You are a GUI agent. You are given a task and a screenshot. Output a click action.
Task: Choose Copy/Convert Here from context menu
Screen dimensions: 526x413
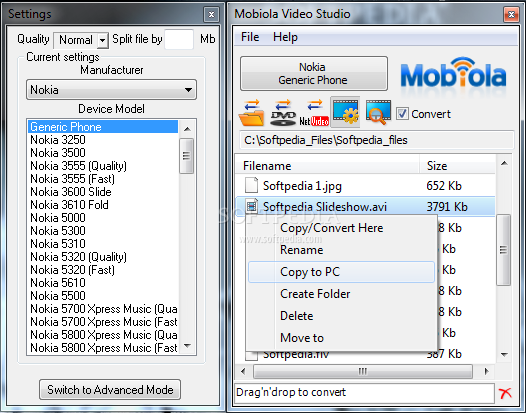pyautogui.click(x=341, y=228)
